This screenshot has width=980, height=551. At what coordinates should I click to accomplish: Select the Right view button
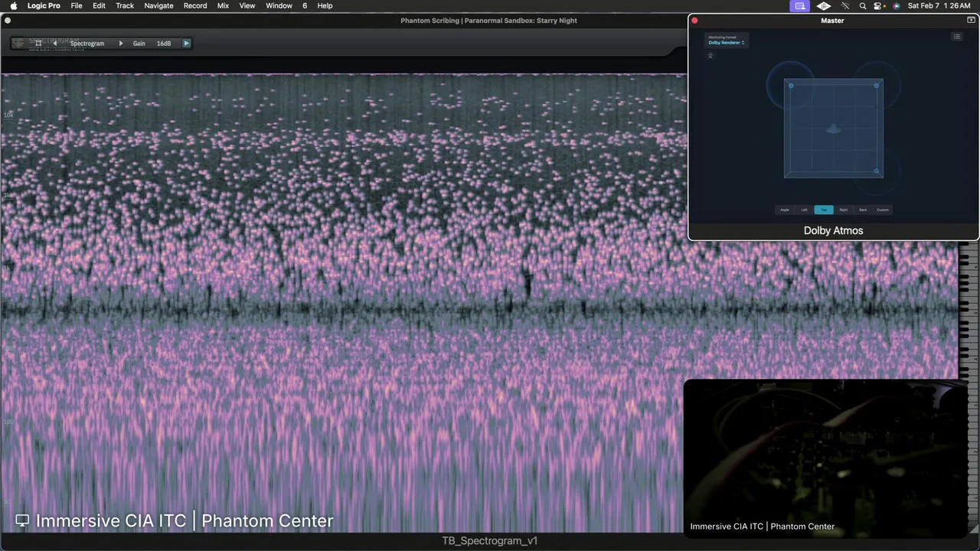point(843,210)
